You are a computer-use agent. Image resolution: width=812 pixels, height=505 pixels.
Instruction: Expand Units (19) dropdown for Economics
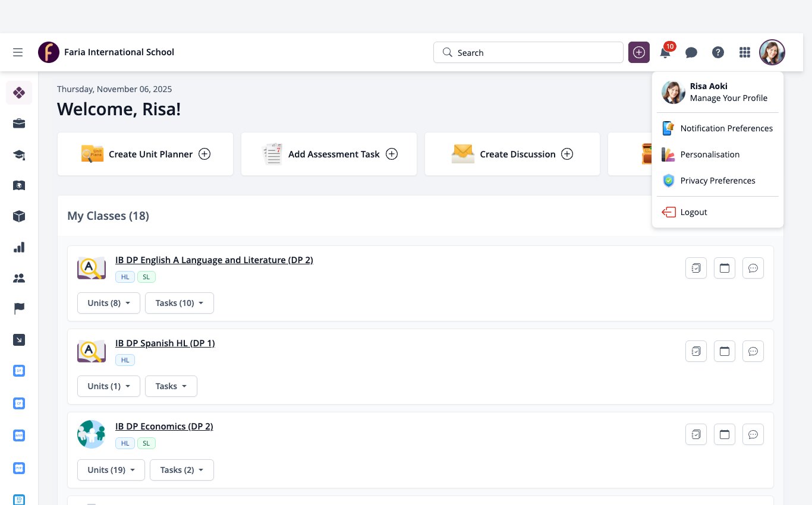(111, 469)
